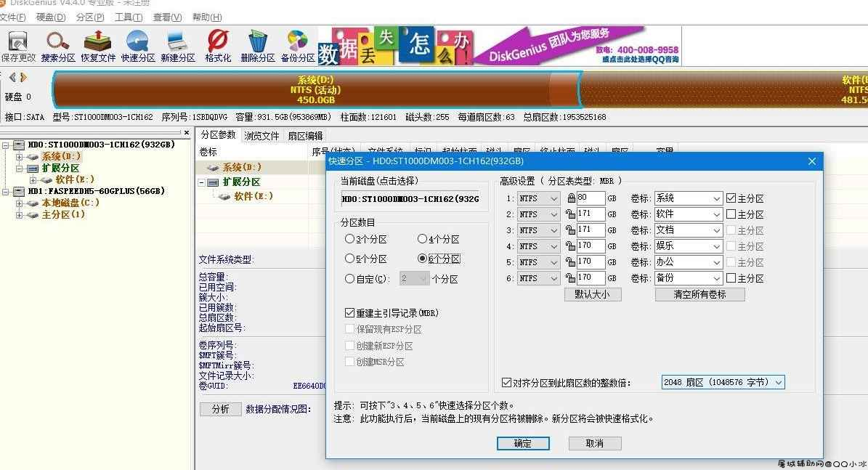
Task: Choose 4个分区 radio option
Action: point(422,239)
